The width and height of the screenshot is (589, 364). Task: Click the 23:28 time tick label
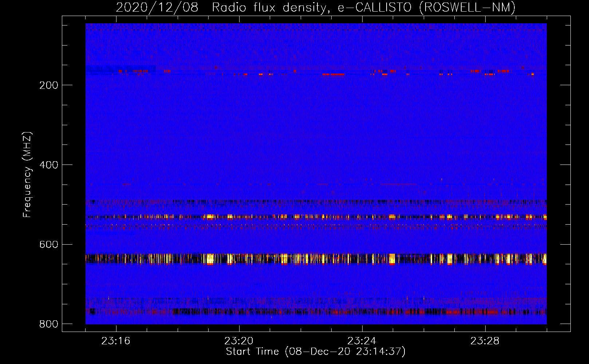point(485,341)
